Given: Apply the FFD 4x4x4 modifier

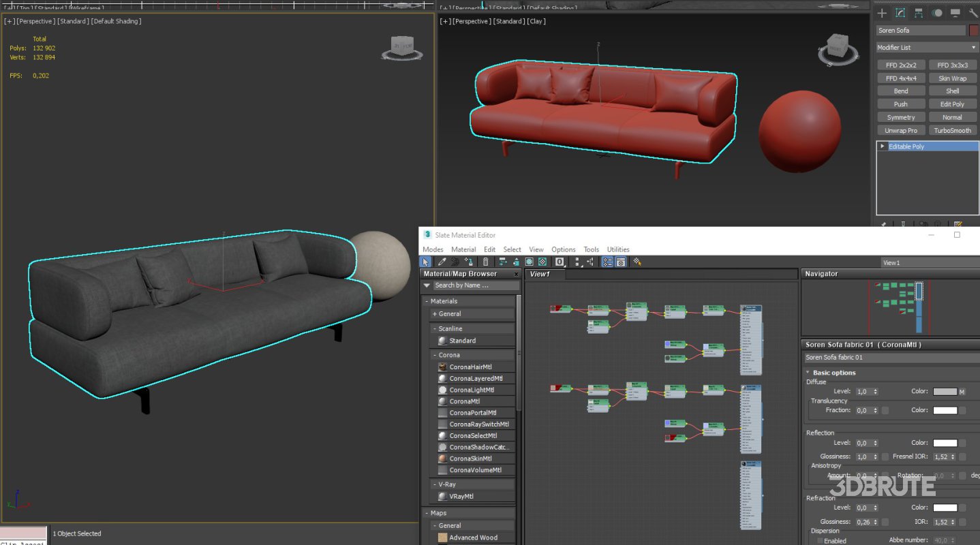Looking at the screenshot, I should click(x=900, y=78).
